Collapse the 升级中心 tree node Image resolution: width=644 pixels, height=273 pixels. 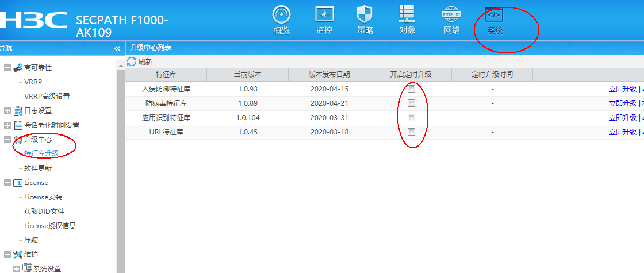coord(7,140)
